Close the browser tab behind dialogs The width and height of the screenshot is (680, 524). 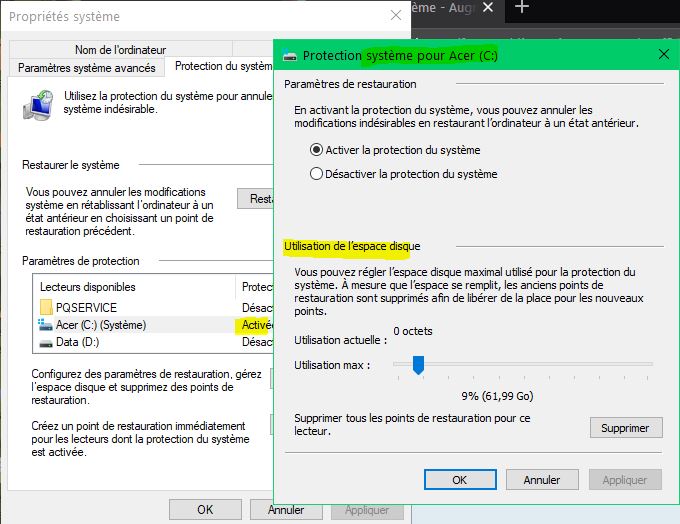coord(488,7)
